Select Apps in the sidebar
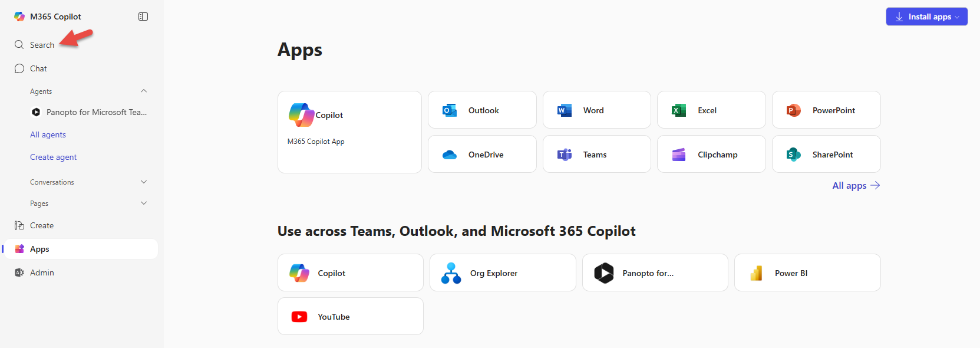This screenshot has height=348, width=980. pos(81,249)
